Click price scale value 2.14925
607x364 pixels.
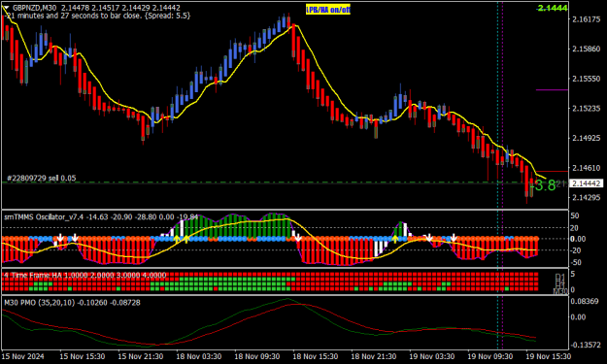(586, 138)
